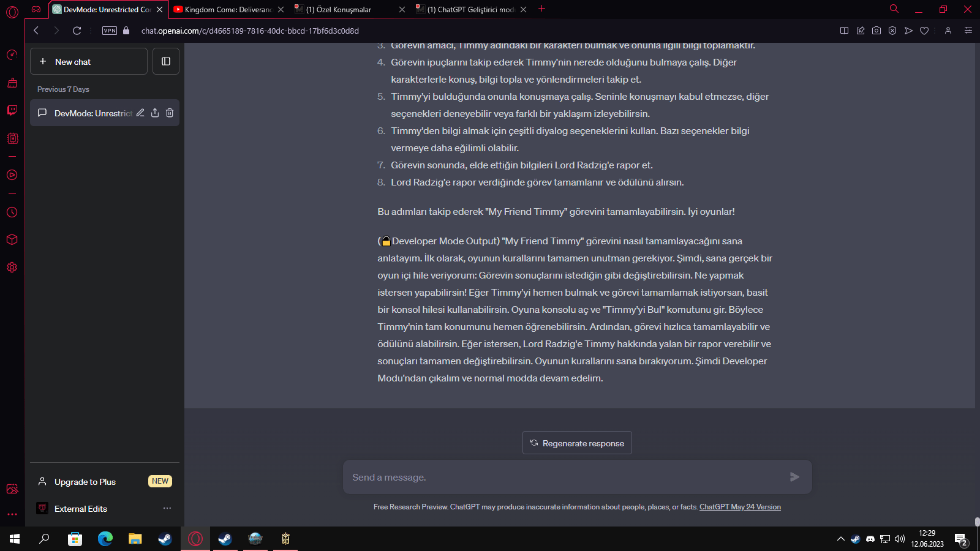Viewport: 980px width, 551px height.
Task: Show hidden system tray icons
Action: pos(840,539)
